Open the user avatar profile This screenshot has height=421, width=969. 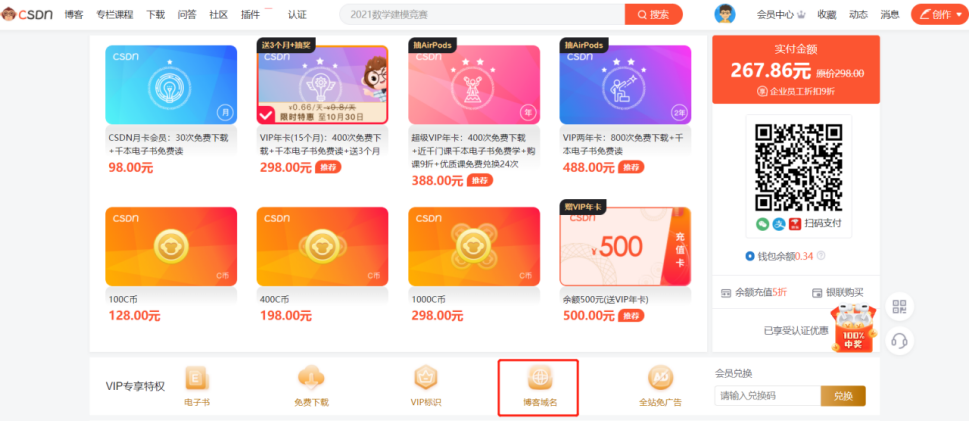pos(724,14)
